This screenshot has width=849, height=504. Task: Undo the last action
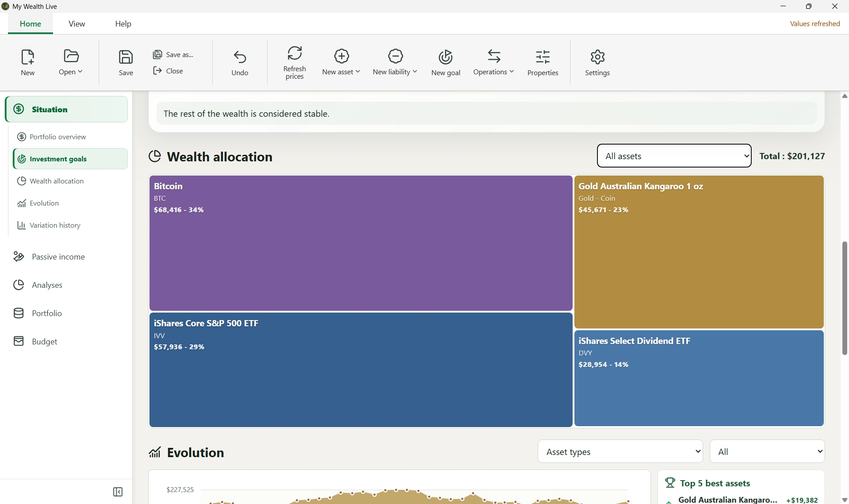[x=240, y=62]
